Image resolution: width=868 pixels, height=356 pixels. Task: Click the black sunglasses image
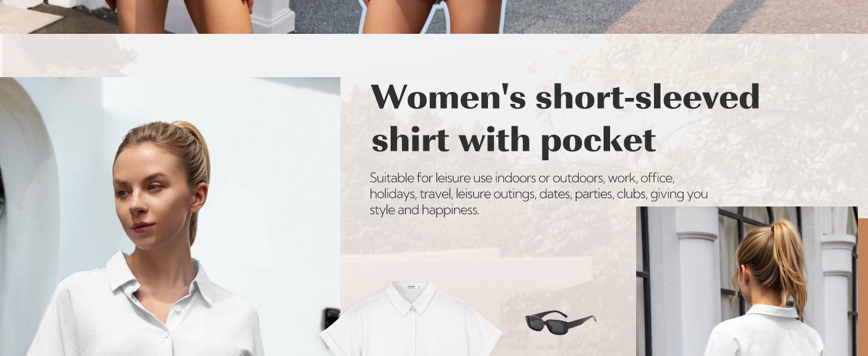[560, 323]
